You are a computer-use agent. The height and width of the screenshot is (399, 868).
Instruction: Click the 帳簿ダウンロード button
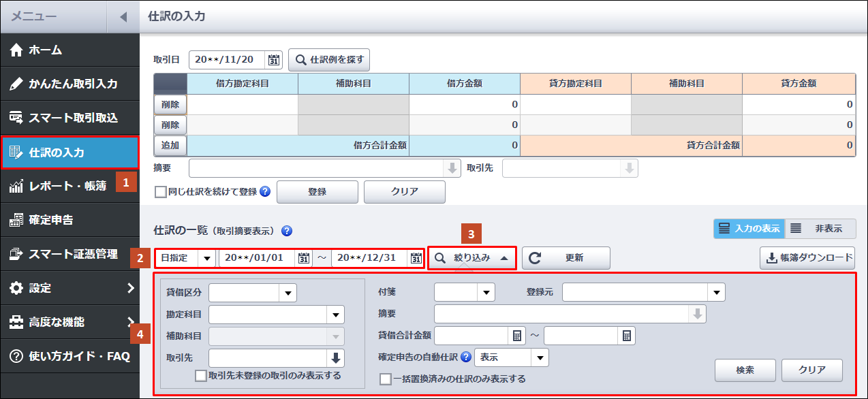pos(807,258)
